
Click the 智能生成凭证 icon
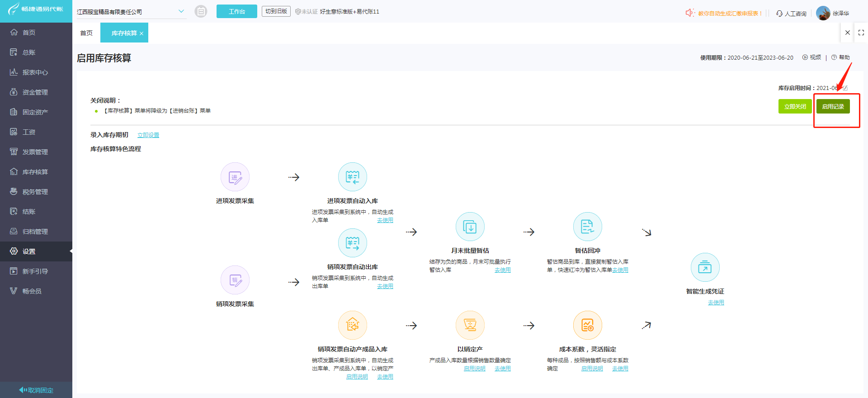[x=705, y=267]
